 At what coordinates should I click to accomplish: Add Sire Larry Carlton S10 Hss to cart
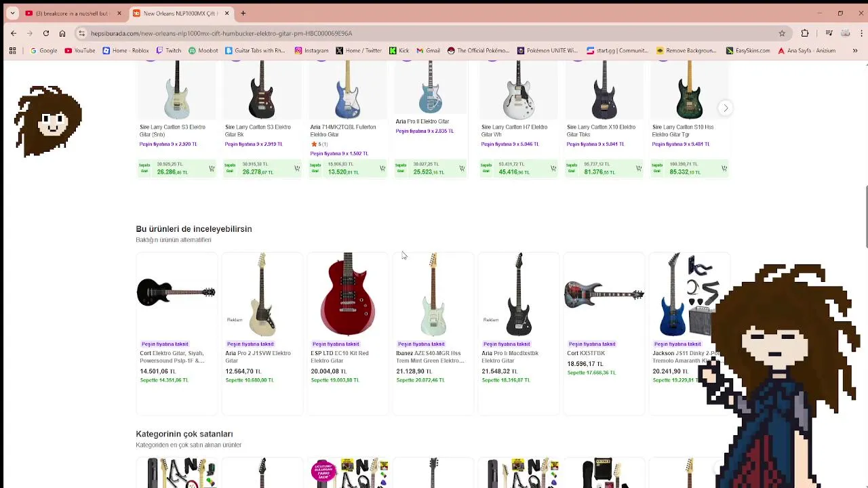[724, 169]
